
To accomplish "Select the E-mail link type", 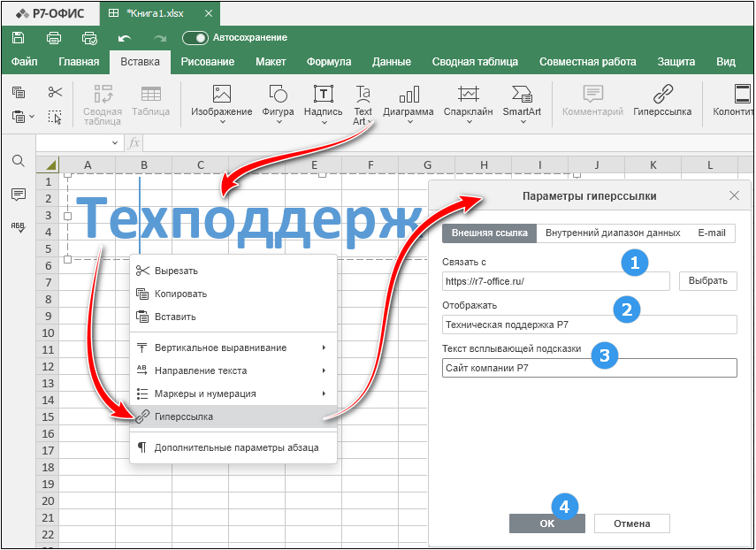I will point(712,233).
